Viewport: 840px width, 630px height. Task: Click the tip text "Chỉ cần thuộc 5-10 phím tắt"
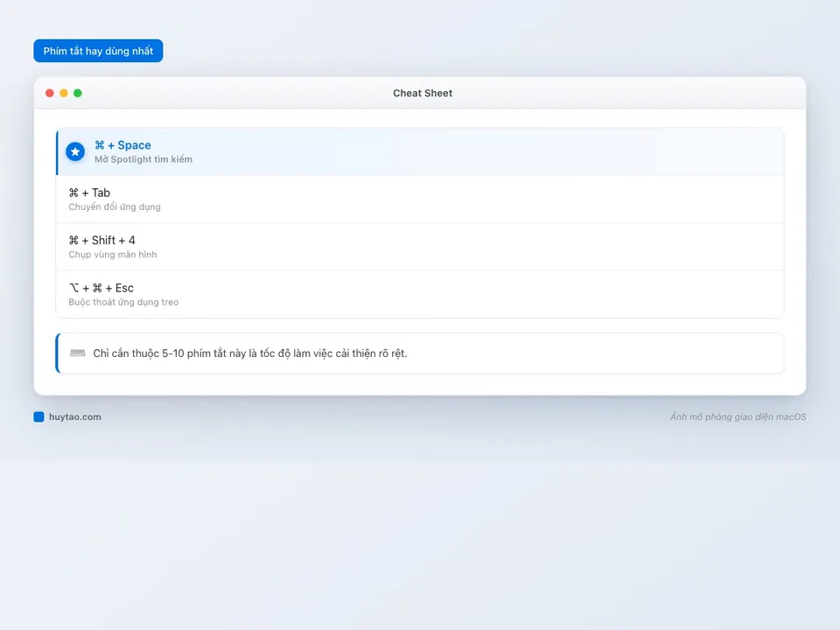click(x=159, y=353)
